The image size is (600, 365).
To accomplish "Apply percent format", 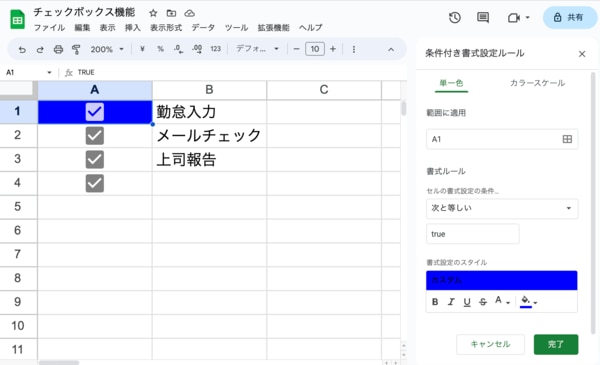I will pos(160,49).
